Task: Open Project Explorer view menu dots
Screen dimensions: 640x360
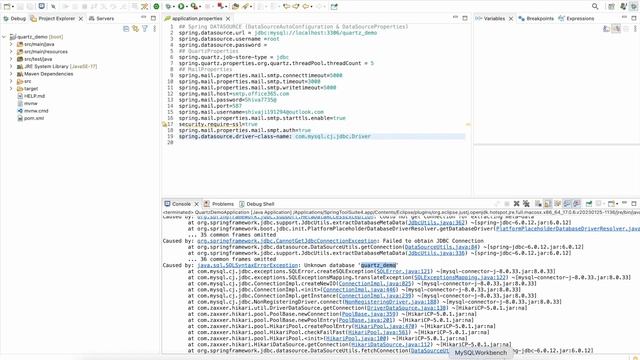Action: (x=155, y=29)
